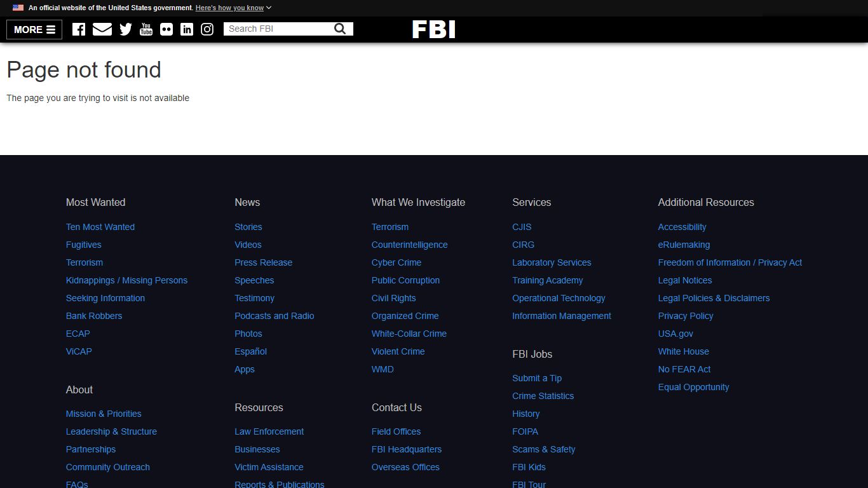The image size is (868, 488).
Task: Open Laboratory Services link
Action: 552,262
